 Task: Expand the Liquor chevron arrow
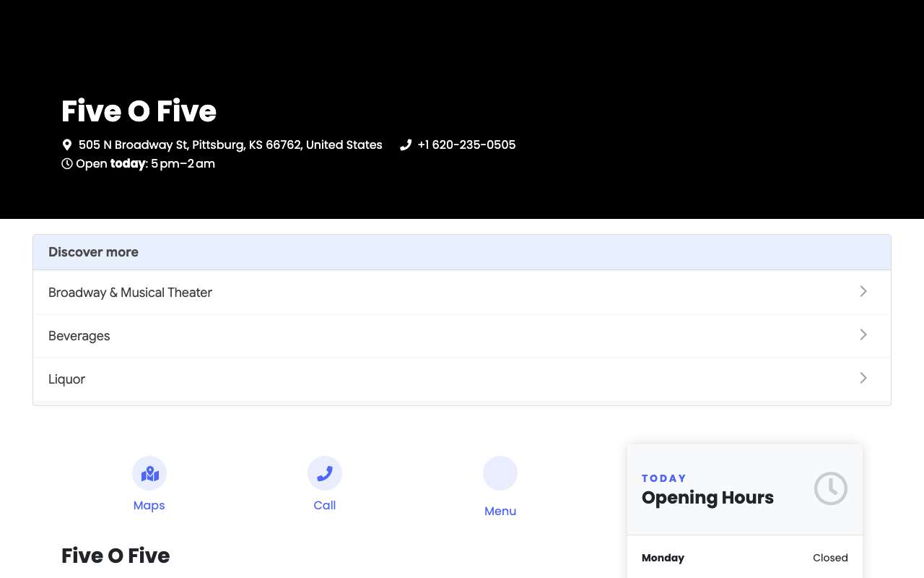863,378
